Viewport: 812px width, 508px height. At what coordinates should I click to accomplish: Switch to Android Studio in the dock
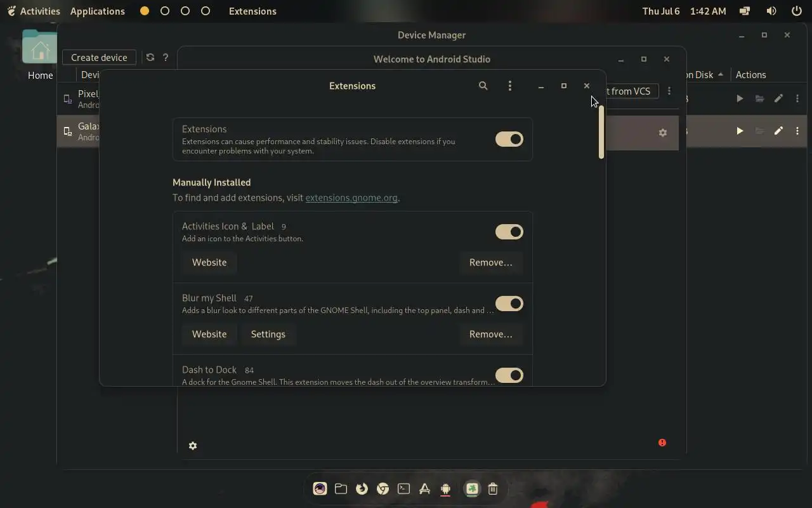(445, 488)
